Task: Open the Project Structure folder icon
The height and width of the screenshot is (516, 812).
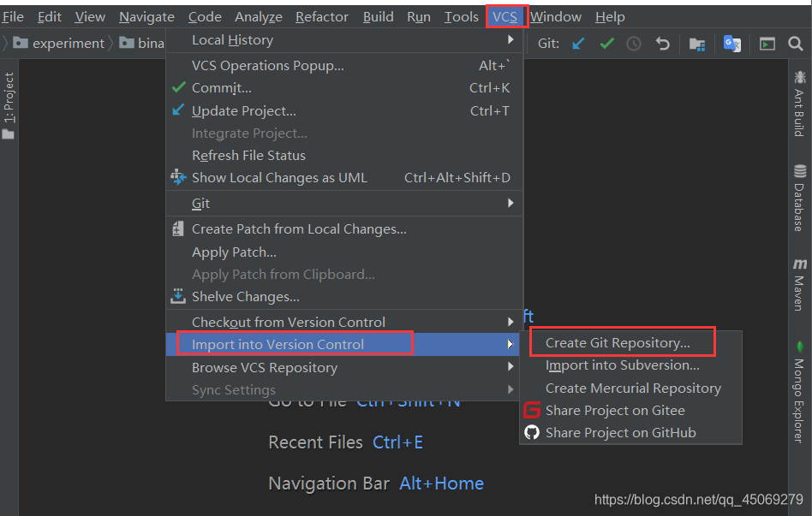Action: pyautogui.click(x=697, y=44)
